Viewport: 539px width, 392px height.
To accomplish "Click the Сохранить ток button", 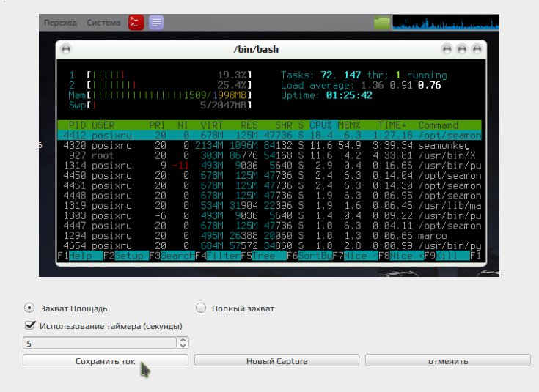I will coord(106,361).
